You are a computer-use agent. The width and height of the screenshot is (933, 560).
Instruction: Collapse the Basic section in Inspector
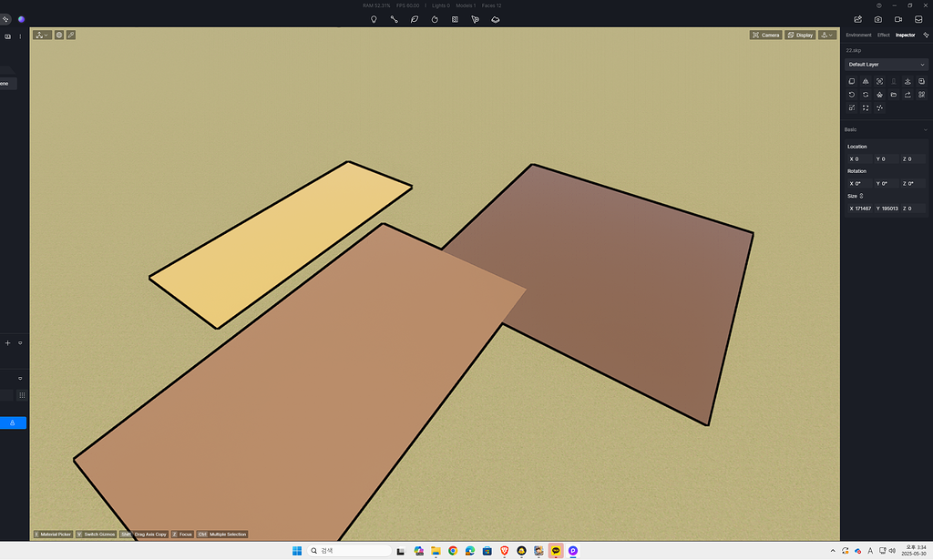[924, 129]
